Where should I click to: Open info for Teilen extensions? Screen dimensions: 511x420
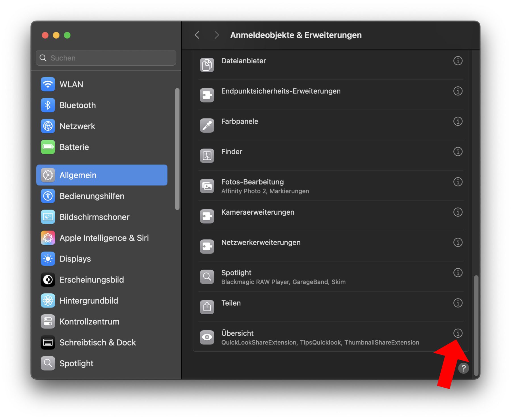(x=457, y=303)
